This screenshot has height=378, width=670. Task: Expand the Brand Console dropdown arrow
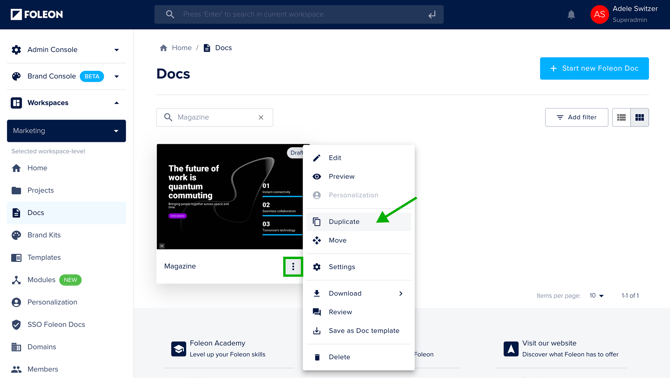[116, 76]
